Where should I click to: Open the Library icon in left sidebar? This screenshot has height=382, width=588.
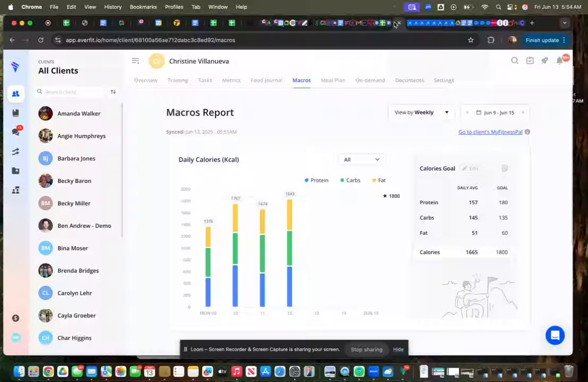pos(15,113)
